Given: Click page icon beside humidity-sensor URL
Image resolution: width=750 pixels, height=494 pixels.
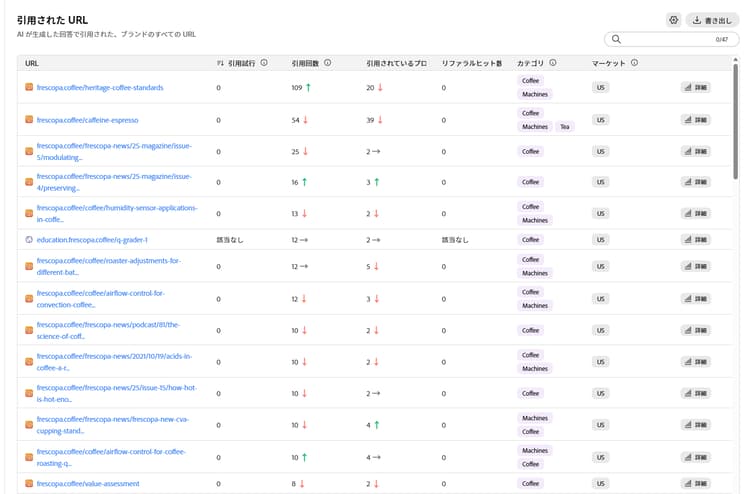Looking at the screenshot, I should [29, 213].
